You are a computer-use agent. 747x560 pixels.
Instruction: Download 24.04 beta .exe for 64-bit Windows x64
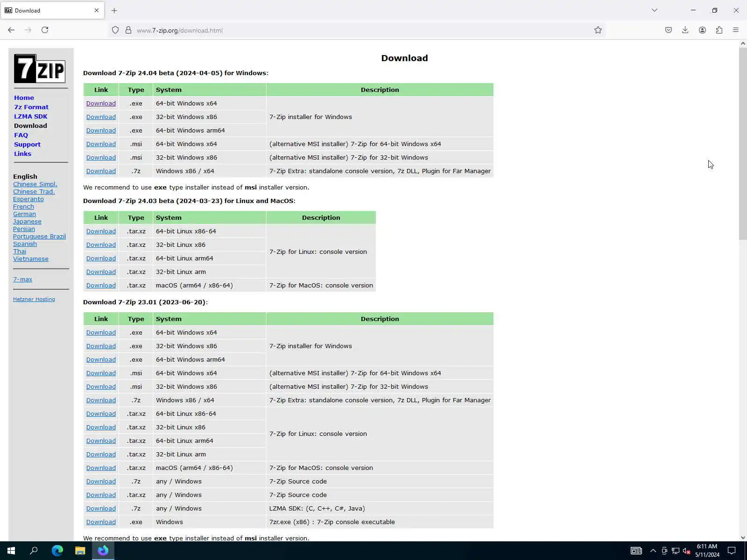point(101,103)
